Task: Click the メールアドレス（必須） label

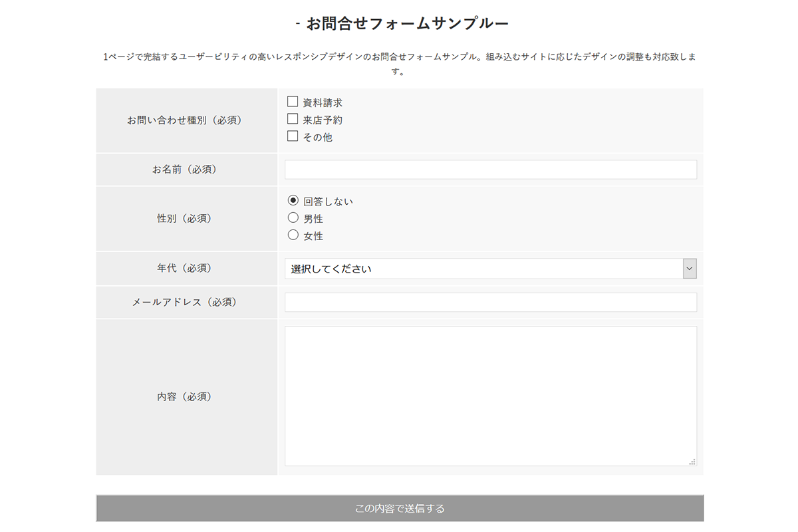Action: click(184, 302)
